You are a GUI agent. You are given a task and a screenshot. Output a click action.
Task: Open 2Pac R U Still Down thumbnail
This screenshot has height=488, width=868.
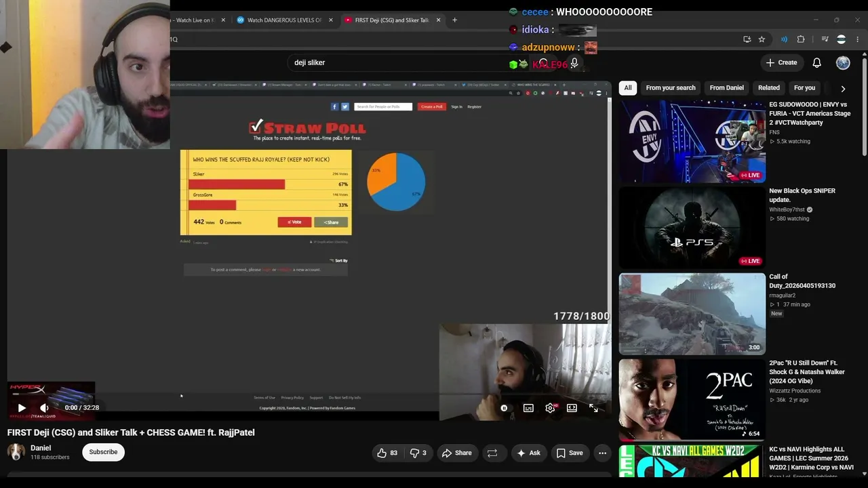[x=692, y=400]
